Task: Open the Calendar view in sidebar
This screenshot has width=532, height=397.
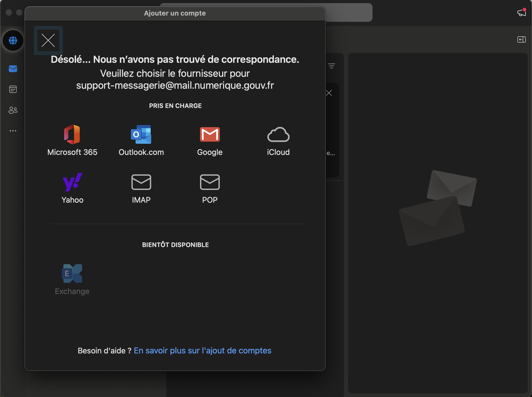Action: [x=13, y=90]
